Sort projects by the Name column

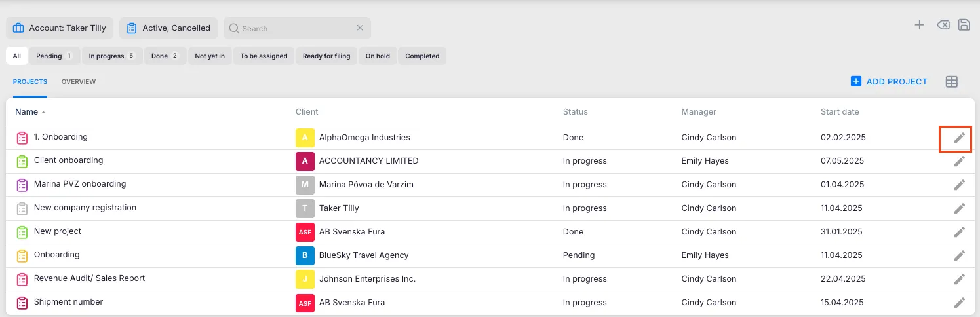coord(27,112)
